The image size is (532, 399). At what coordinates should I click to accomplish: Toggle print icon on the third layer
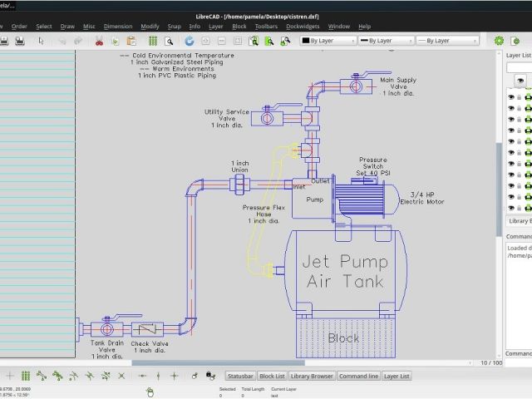click(528, 120)
